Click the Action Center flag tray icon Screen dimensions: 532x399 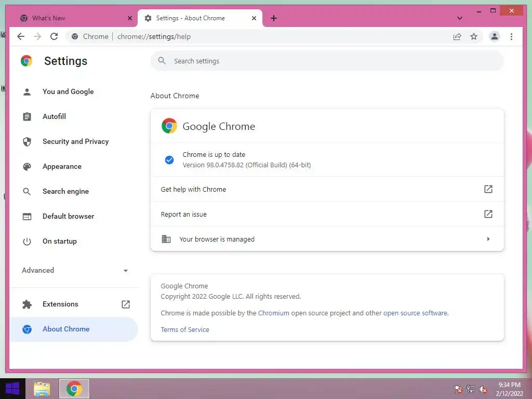(458, 389)
